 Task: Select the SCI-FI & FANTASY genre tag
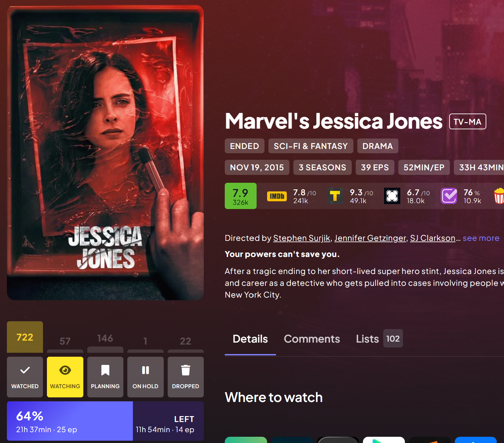[311, 146]
